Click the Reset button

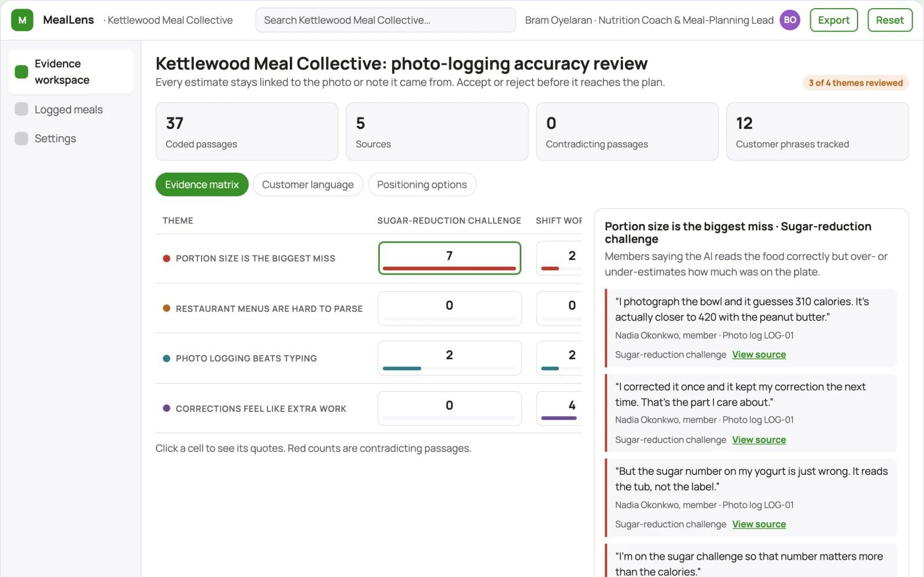point(890,20)
